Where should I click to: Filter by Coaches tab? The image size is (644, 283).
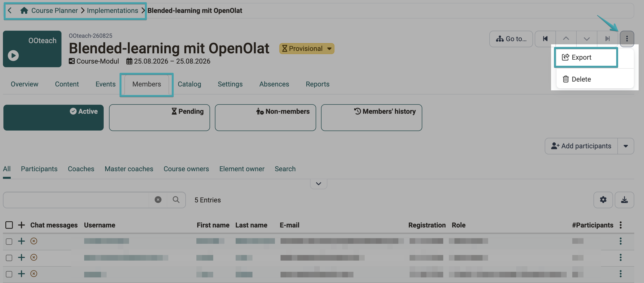[x=81, y=169]
